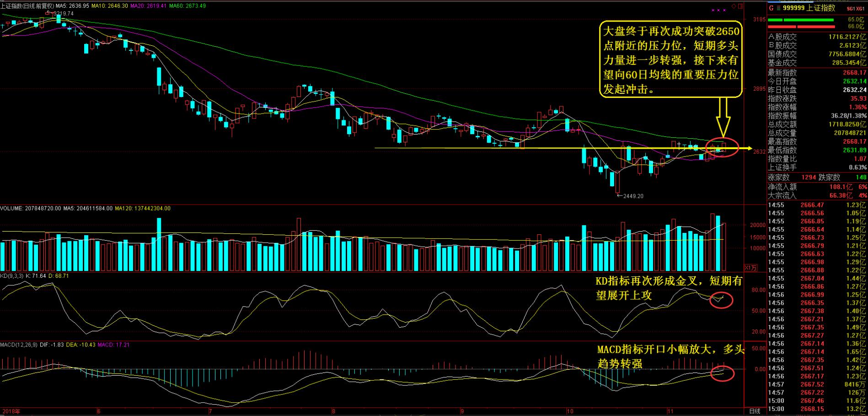The image size is (868, 416).
Task: Select the tick row priced 2666.47
Action: tap(817, 205)
